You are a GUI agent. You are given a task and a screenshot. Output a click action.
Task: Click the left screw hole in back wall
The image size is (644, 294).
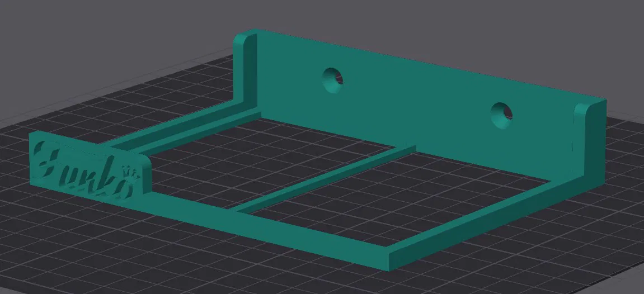pos(333,80)
